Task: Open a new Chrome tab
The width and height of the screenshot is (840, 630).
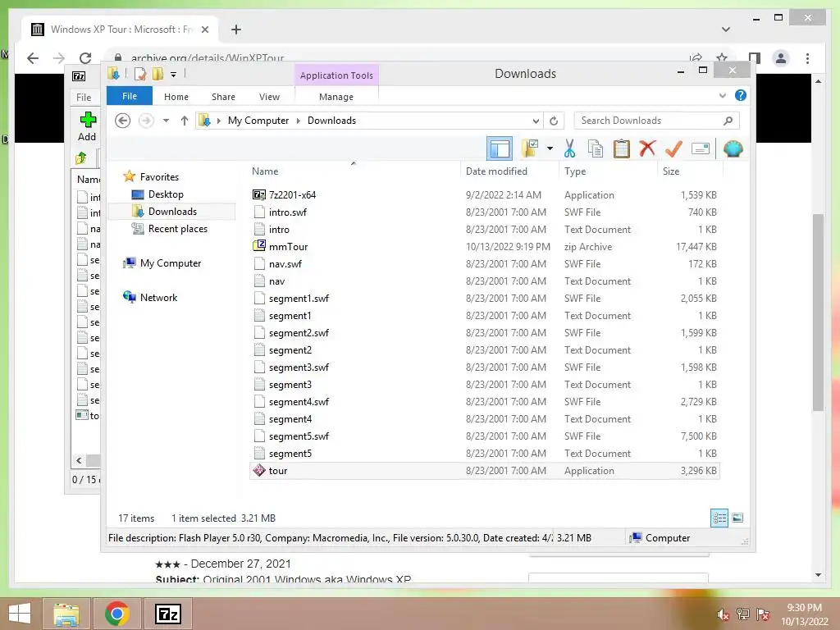Action: pos(236,30)
